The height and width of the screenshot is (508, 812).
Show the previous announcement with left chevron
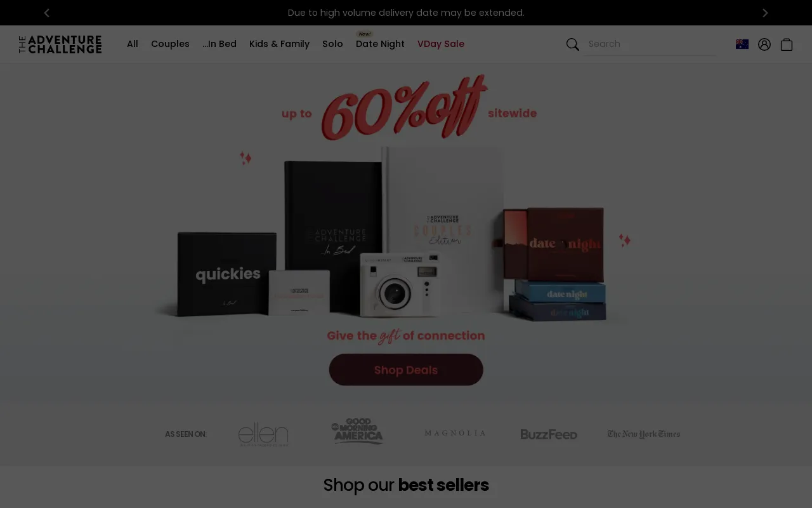point(46,13)
